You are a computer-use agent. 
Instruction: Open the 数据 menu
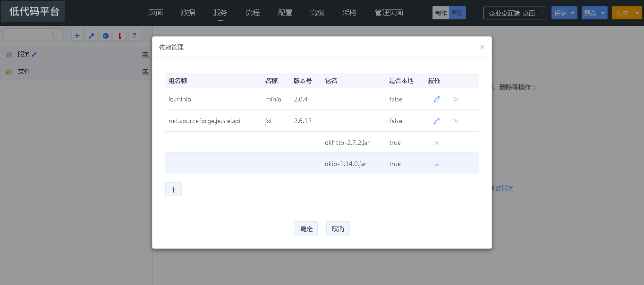click(187, 13)
